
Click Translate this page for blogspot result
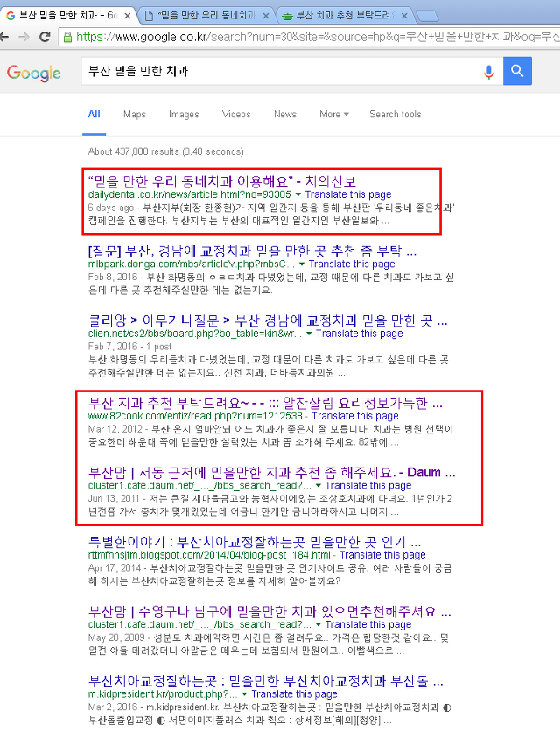point(382,555)
